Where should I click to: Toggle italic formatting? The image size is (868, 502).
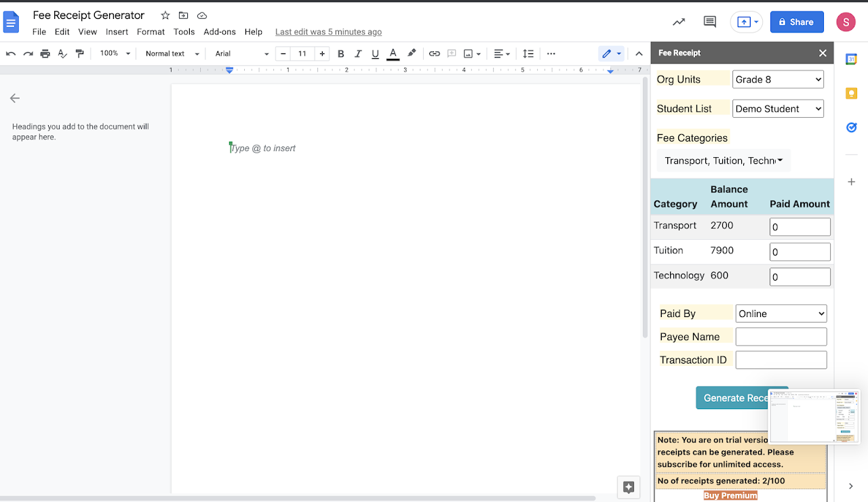coord(358,54)
